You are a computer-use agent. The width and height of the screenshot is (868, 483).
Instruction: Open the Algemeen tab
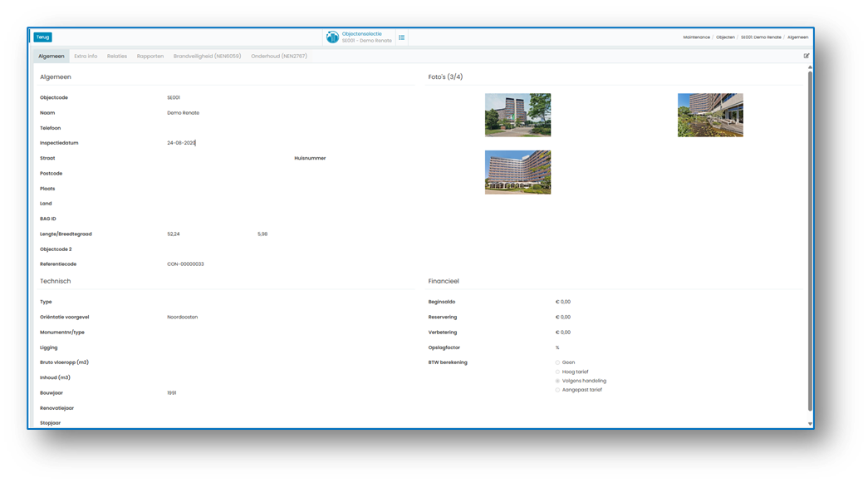coord(51,56)
